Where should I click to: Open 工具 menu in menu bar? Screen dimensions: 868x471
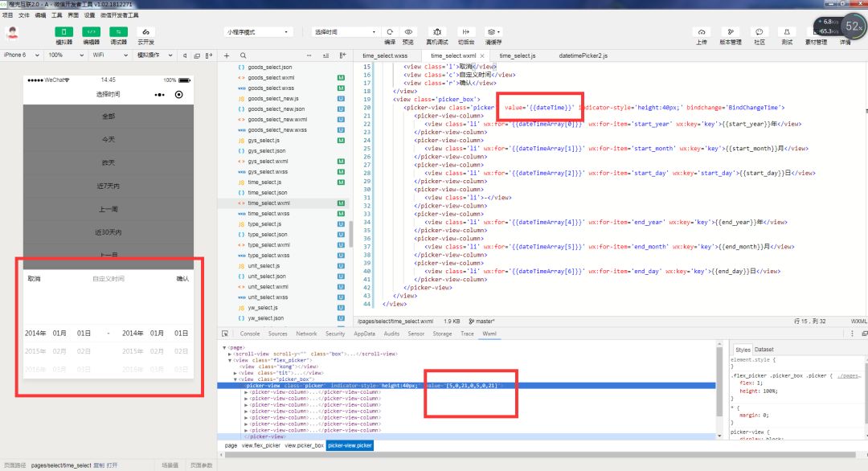click(x=56, y=15)
